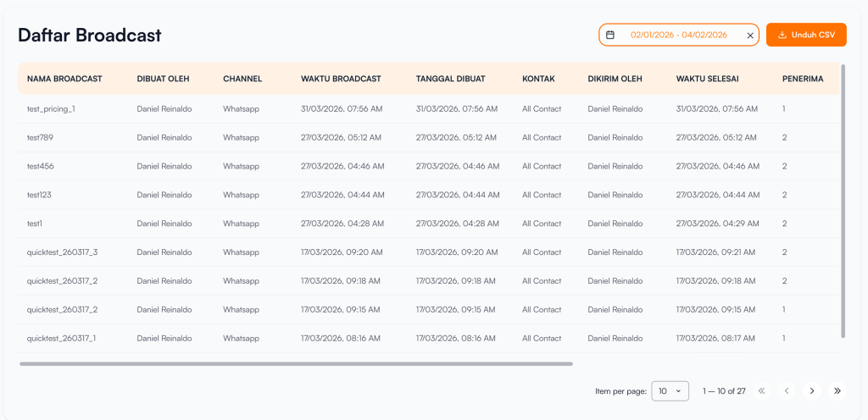Screen dimensions: 868x420
Task: Click the vertical scrollbar beside the table
Action: click(843, 201)
